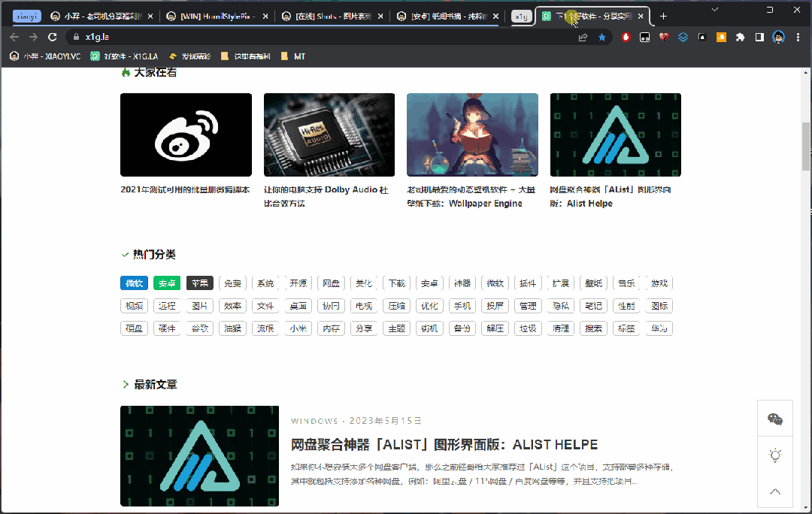
Task: Collapse the x1g tab group chip
Action: click(x=522, y=16)
